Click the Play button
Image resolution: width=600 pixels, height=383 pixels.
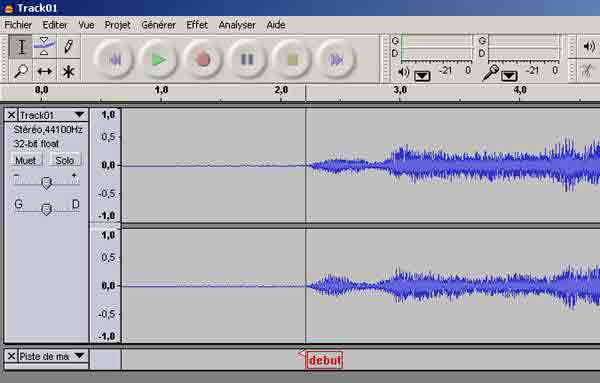point(158,60)
